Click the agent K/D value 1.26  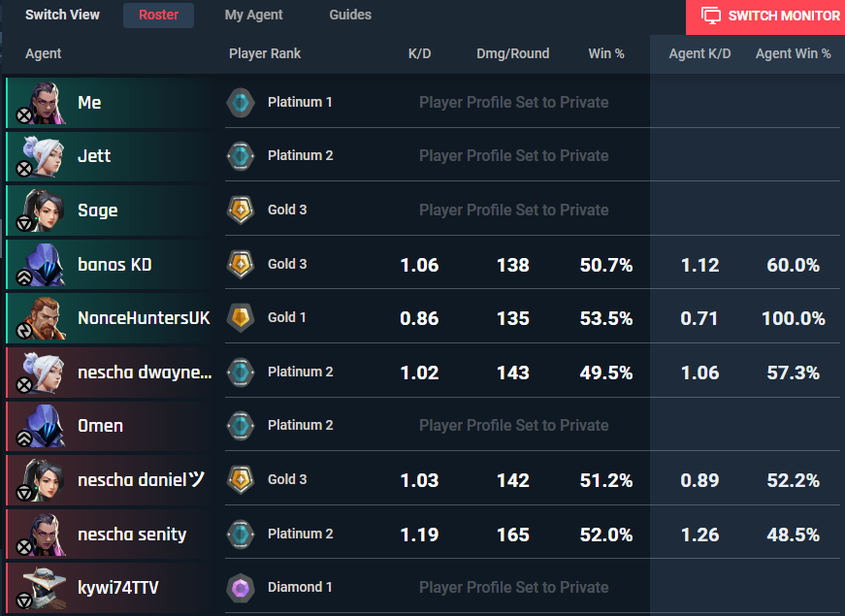point(699,535)
